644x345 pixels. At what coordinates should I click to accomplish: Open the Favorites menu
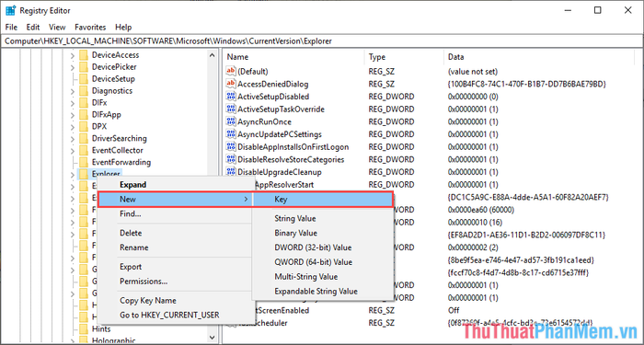(90, 27)
